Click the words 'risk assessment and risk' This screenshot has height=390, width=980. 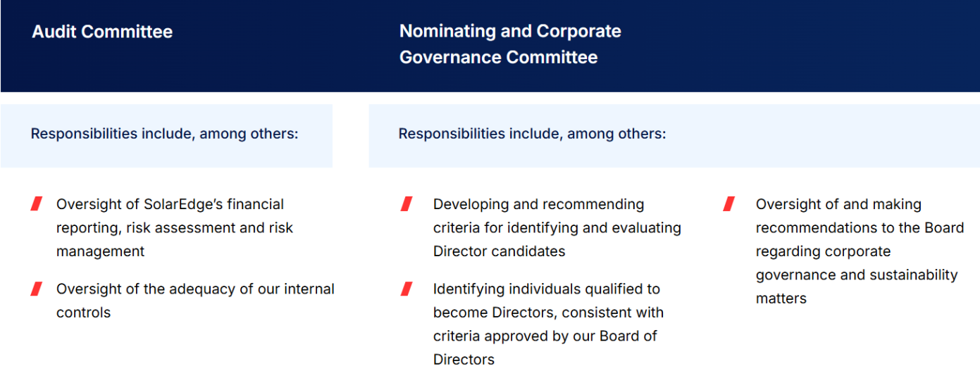click(x=209, y=228)
